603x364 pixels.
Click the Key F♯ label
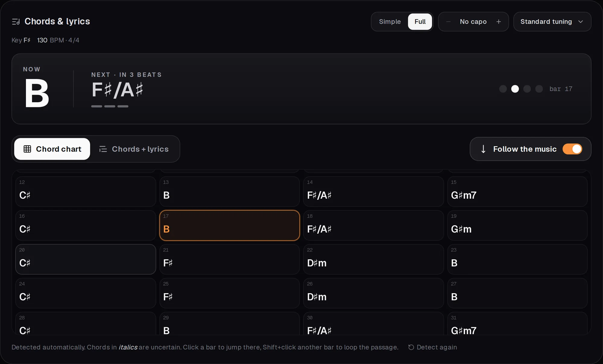click(21, 40)
